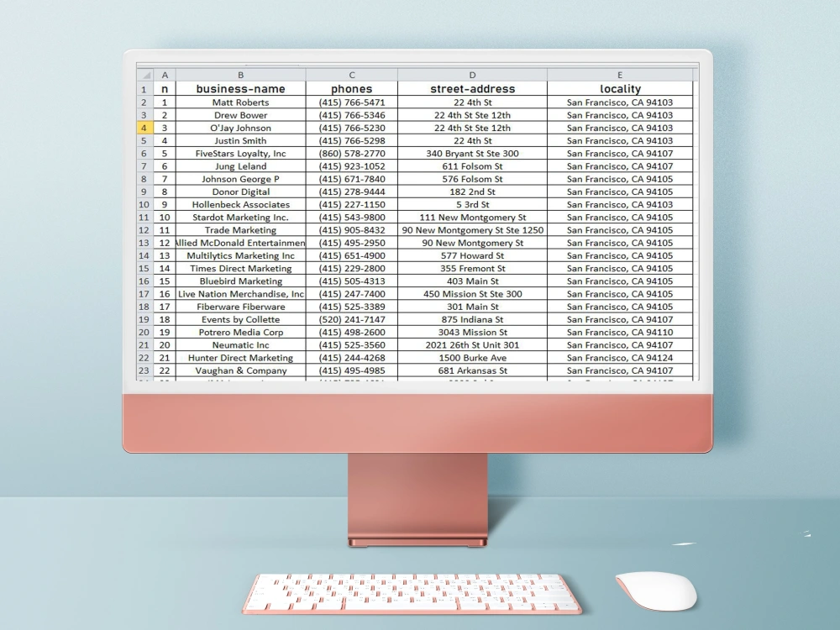This screenshot has height=630, width=840.
Task: Select the 'Times Direct Marketing' cell
Action: tap(240, 269)
